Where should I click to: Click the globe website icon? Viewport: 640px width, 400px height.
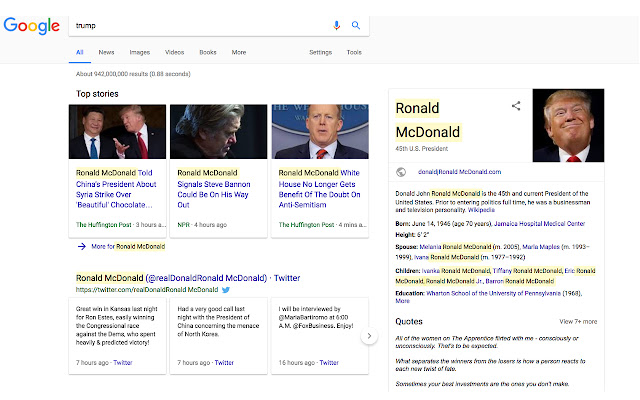[x=401, y=172]
